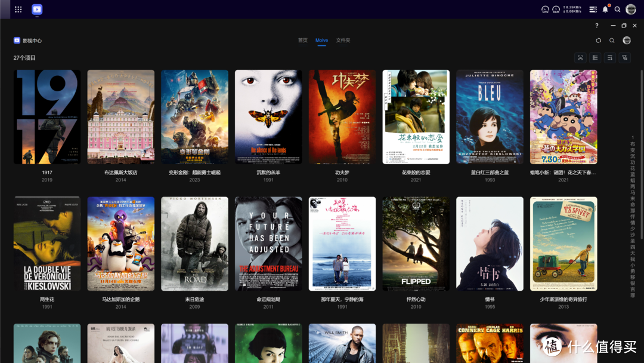Open the app launcher grid icon
This screenshot has width=644, height=363.
click(x=18, y=9)
